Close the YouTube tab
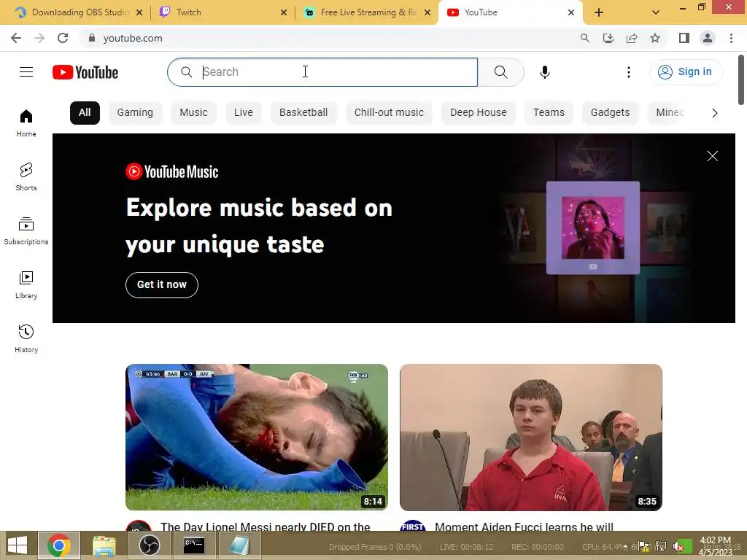 [571, 12]
